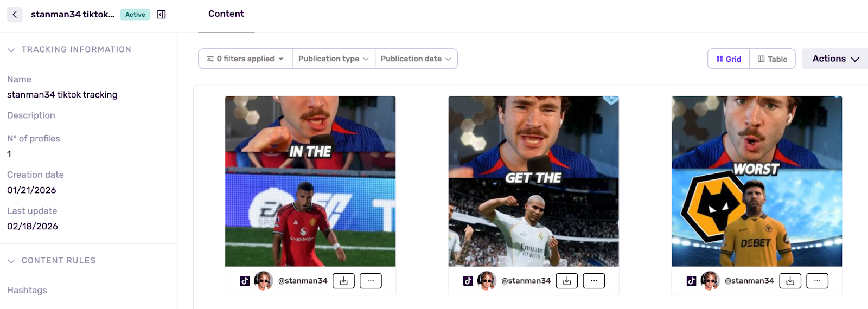Switch to Grid view

click(729, 59)
